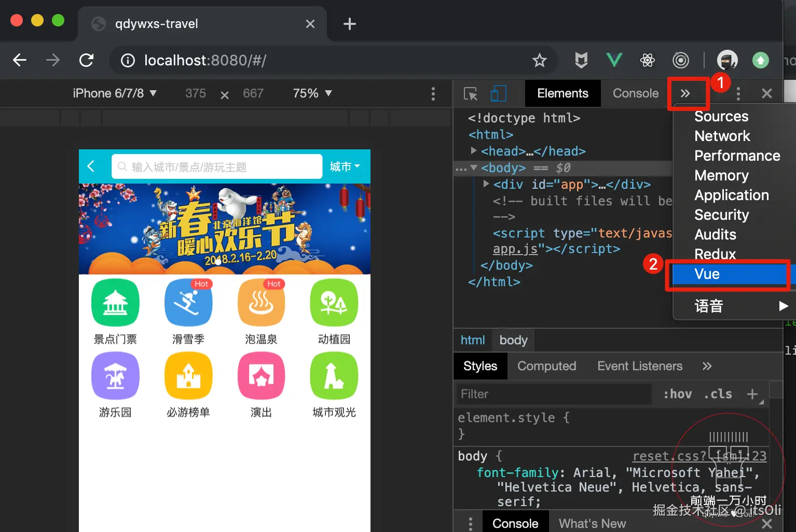Open the 演出 category icon

click(x=261, y=376)
